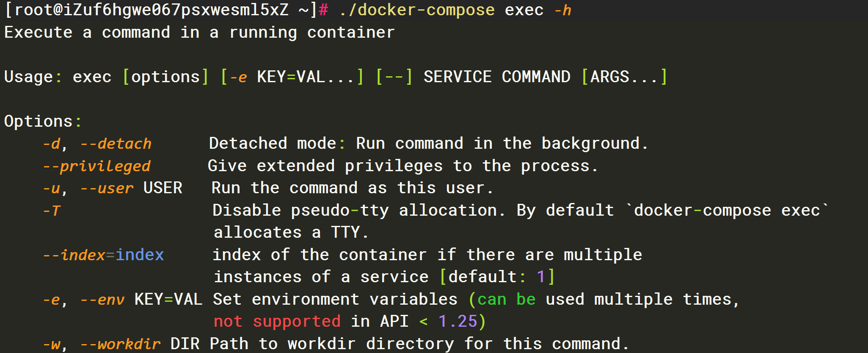
Task: Click the '--privileged' option flag
Action: click(96, 166)
